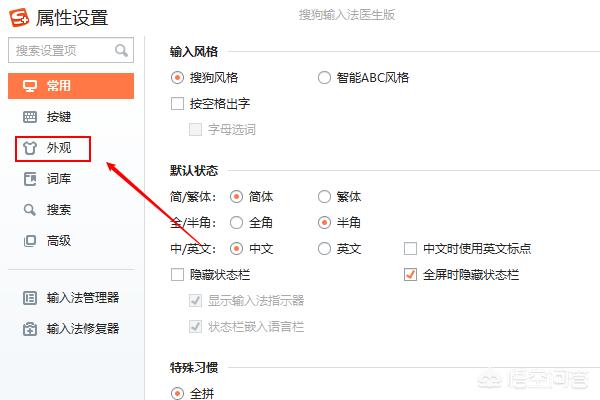This screenshot has width=600, height=400.
Task: Click the Sogou logo icon in title bar
Action: point(19,17)
